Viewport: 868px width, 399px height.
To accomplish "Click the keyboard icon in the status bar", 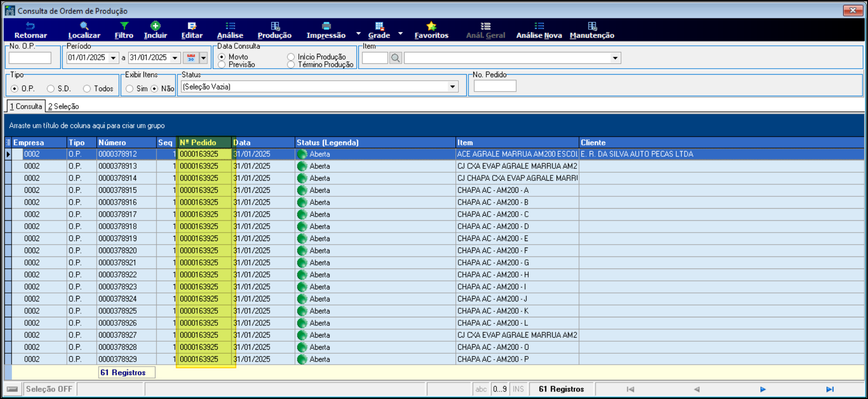I will [12, 389].
